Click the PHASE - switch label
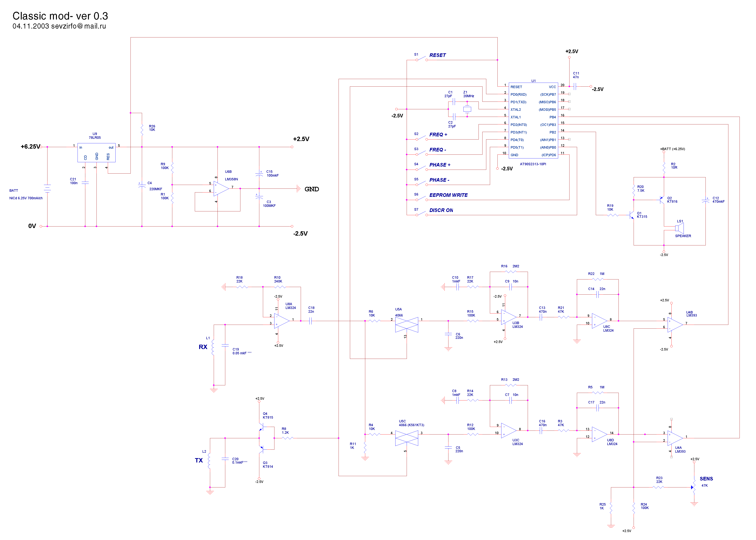Image resolution: width=756 pixels, height=540 pixels. pyautogui.click(x=439, y=180)
